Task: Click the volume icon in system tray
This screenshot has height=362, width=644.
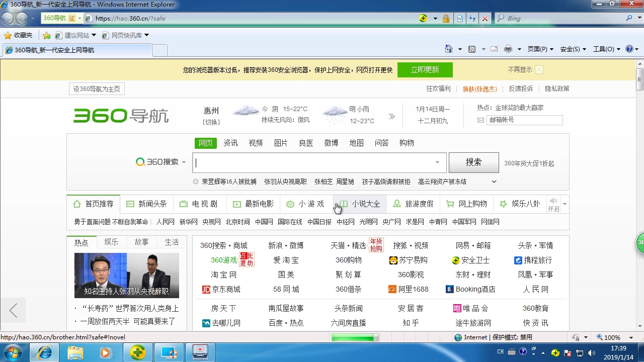Action: click(x=591, y=352)
